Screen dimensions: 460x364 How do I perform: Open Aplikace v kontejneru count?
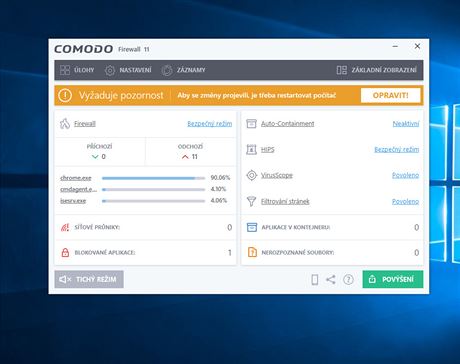pyautogui.click(x=416, y=227)
